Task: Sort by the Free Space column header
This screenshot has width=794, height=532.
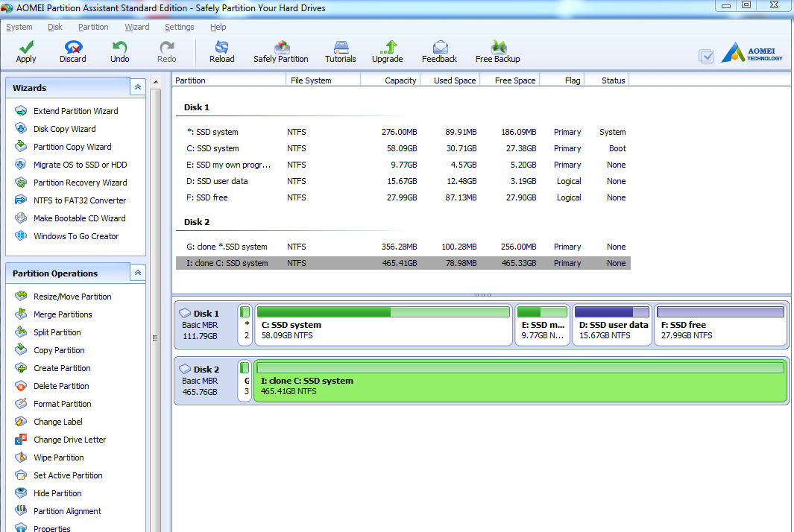Action: click(509, 80)
